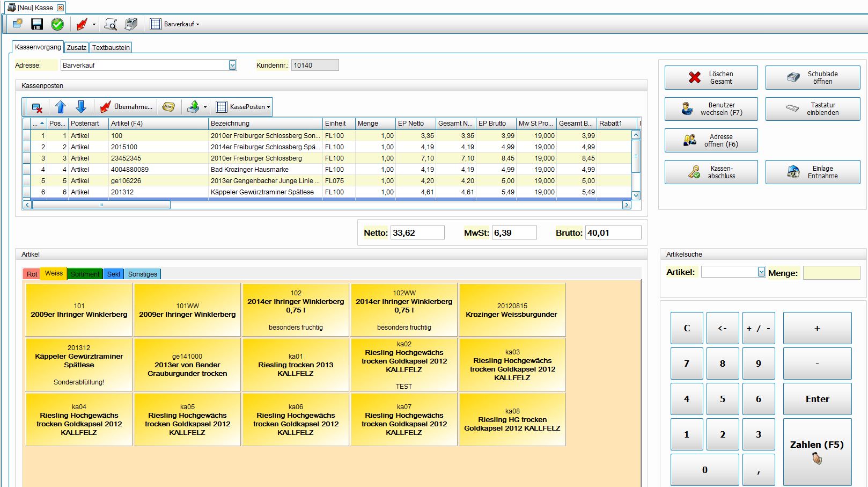This screenshot has height=487, width=868.
Task: Click Löschen Gesamt red X button
Action: pyautogui.click(x=711, y=78)
